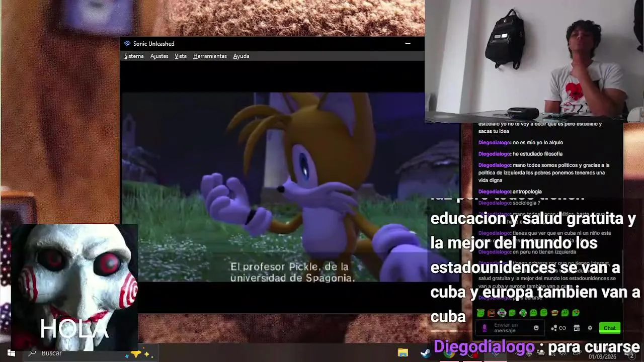Viewport: 644px width, 362px height.
Task: Click the infinity loop icon beside chat box
Action: (562, 328)
